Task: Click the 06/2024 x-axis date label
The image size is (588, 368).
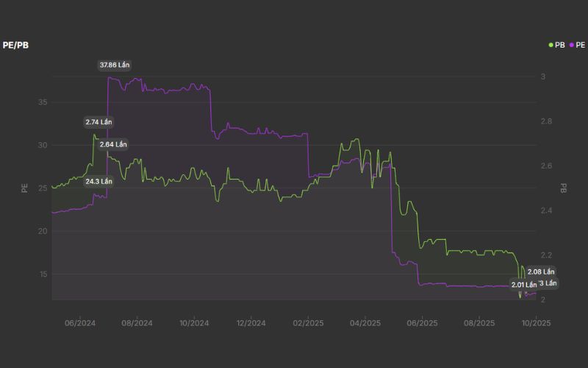Action: [80, 322]
